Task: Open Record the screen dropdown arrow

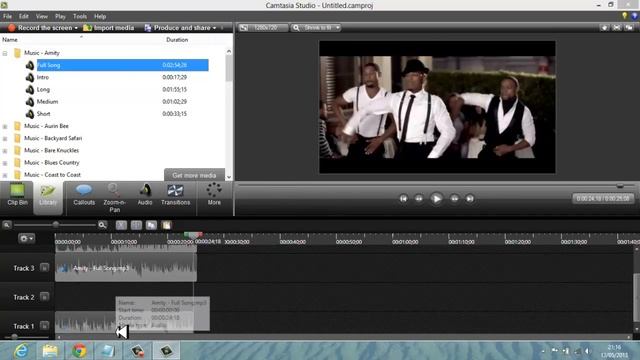Action: pyautogui.click(x=76, y=28)
